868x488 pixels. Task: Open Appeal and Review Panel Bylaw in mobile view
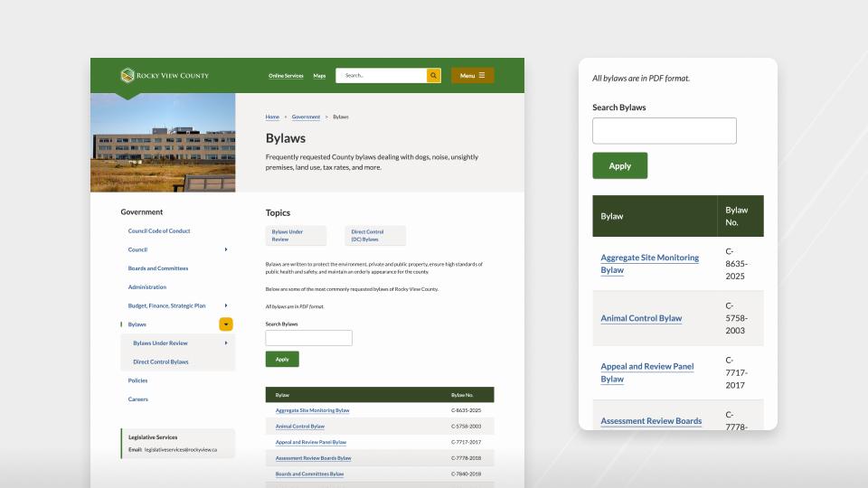(647, 372)
